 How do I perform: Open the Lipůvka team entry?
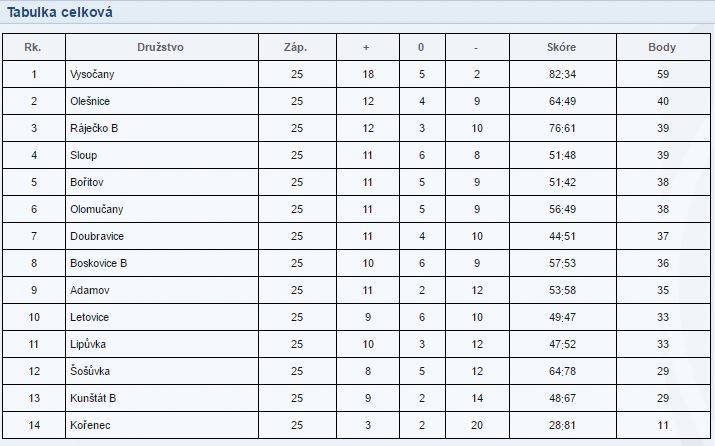point(88,344)
